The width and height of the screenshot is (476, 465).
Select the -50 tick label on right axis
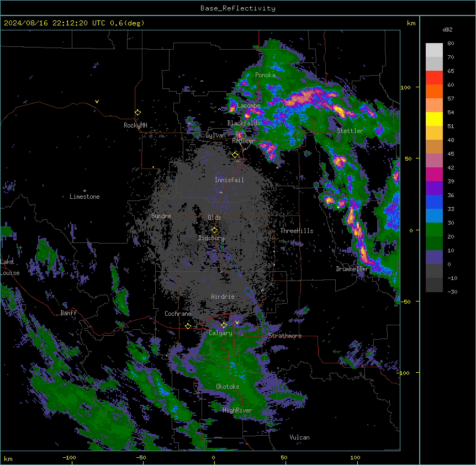[405, 302]
